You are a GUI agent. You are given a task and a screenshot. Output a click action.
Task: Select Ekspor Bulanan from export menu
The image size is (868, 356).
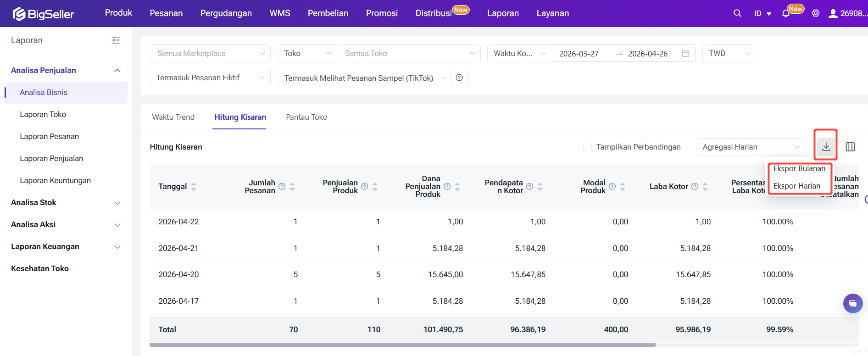click(799, 168)
